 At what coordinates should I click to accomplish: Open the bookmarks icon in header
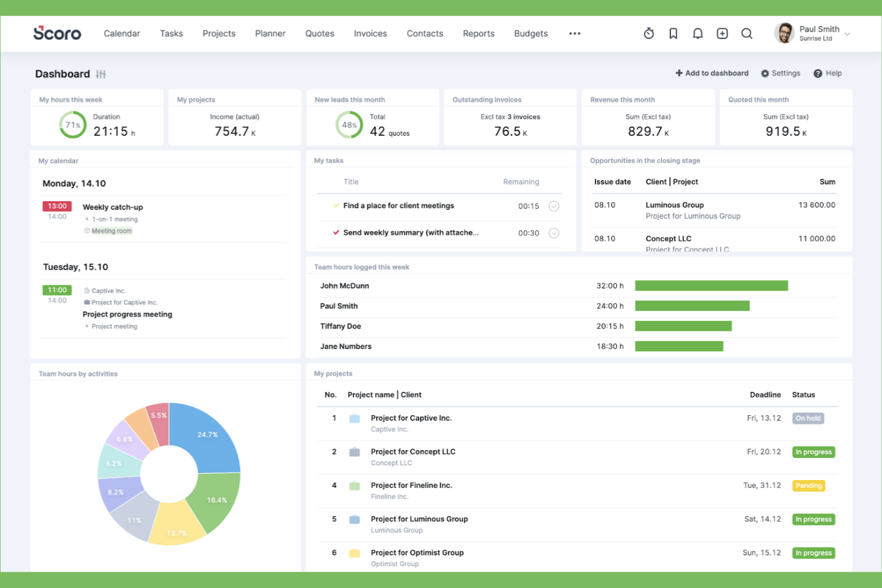pos(673,33)
